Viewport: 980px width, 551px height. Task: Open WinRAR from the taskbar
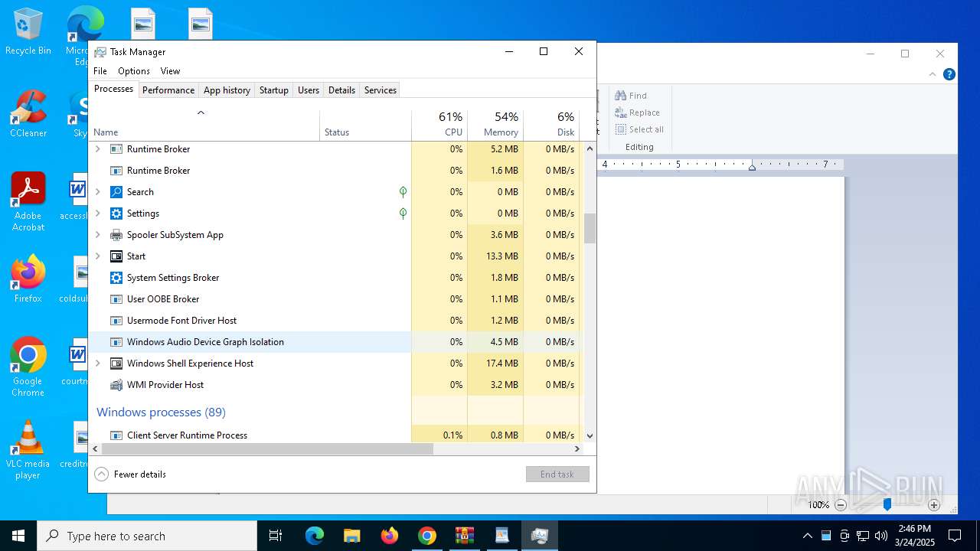(465, 536)
